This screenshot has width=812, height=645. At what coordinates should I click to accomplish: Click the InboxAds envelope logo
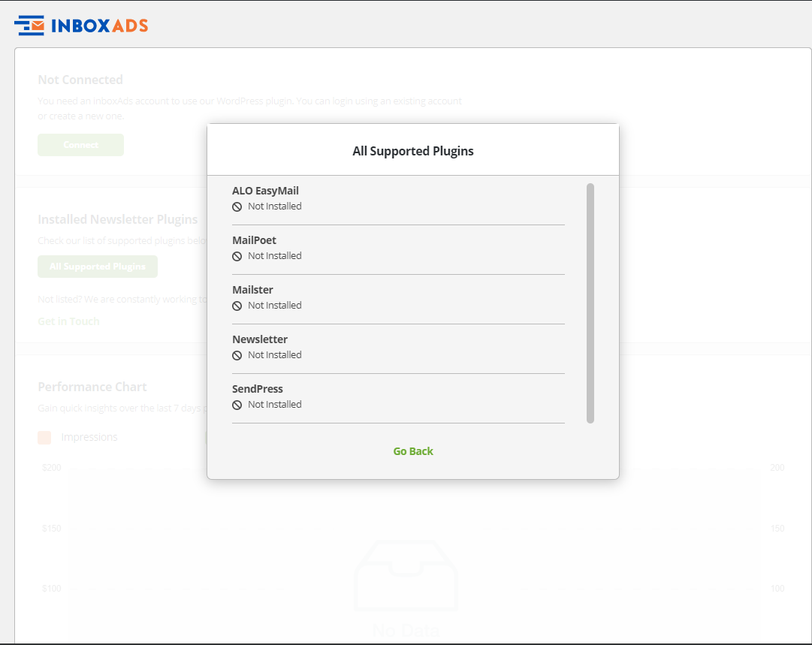30,26
